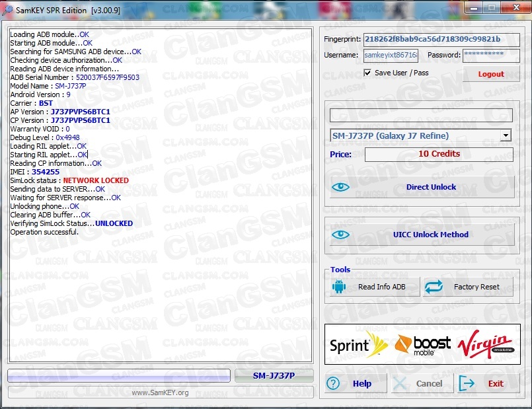
Task: Click the Android Version : 9 line
Action: (x=40, y=94)
